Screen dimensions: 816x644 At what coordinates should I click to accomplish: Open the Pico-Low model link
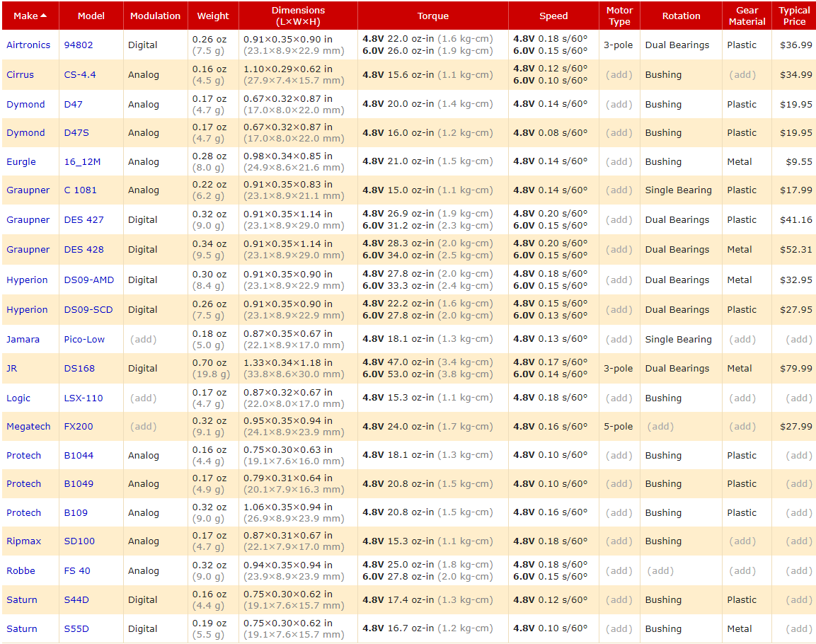84,339
